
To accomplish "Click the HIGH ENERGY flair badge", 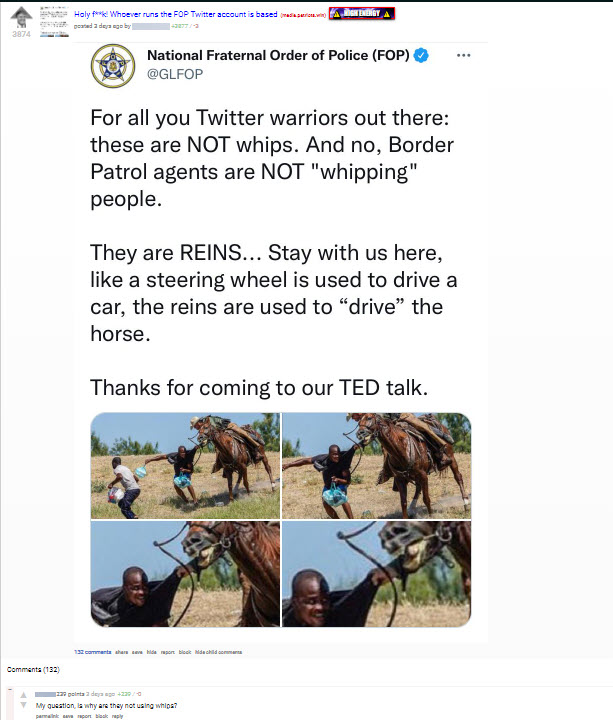I will tap(361, 13).
